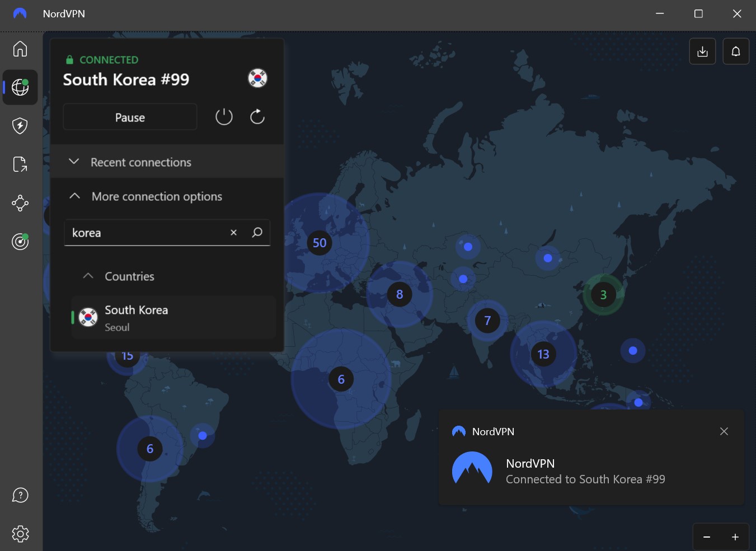Expand the Recent connections section

(x=140, y=162)
